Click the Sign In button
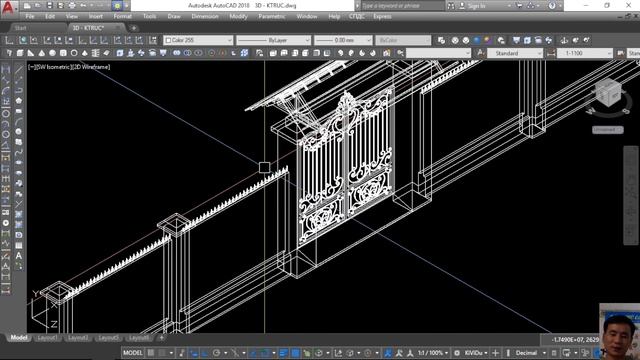The width and height of the screenshot is (640, 360). click(476, 6)
